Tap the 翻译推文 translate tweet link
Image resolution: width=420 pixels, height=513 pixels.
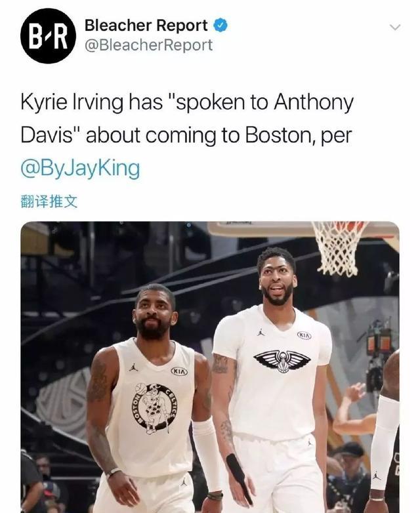point(49,201)
